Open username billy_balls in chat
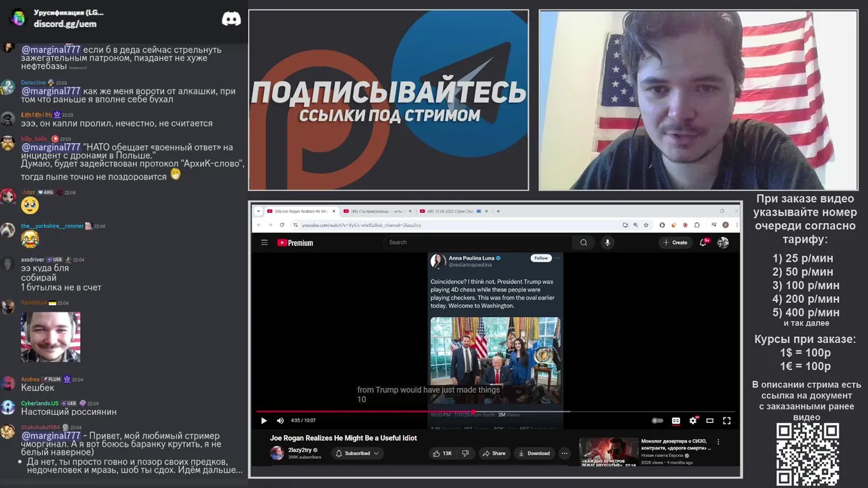This screenshot has width=868, height=488. click(34, 139)
